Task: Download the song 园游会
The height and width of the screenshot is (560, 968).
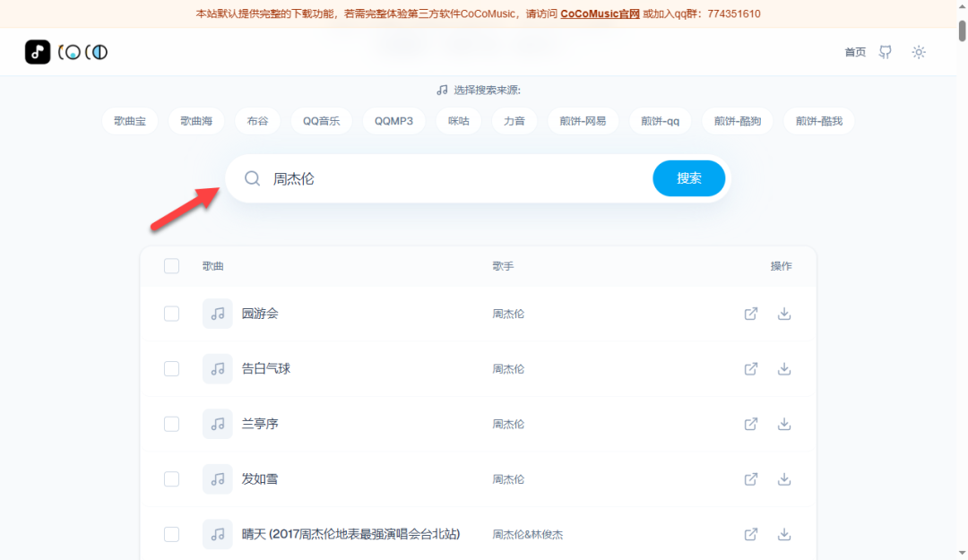Action: 784,314
